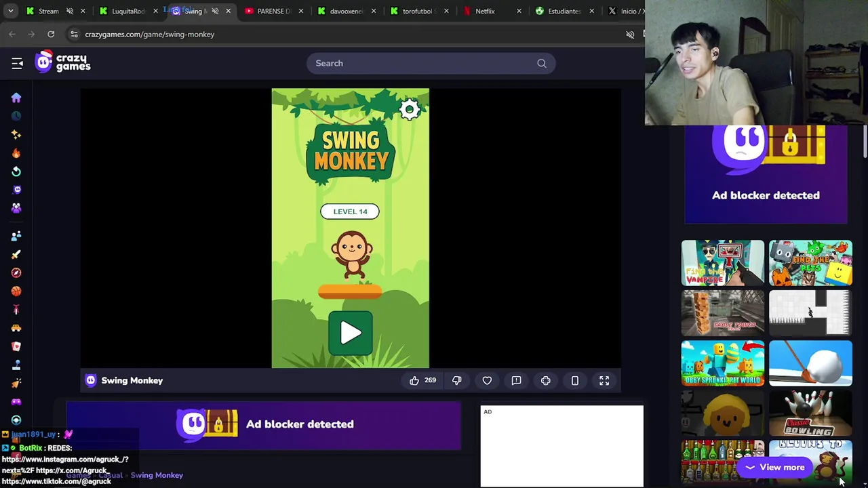This screenshot has height=488, width=868.
Task: Open 2 Player category icon in sidebar
Action: [x=16, y=236]
